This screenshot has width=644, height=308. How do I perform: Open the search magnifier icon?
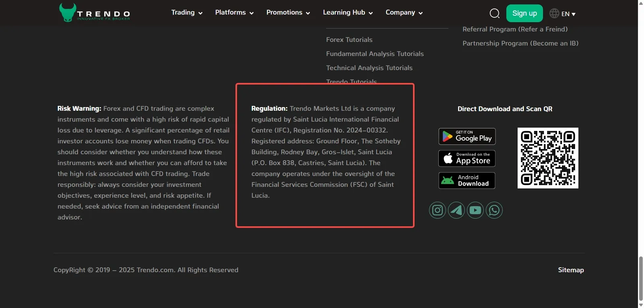(495, 14)
